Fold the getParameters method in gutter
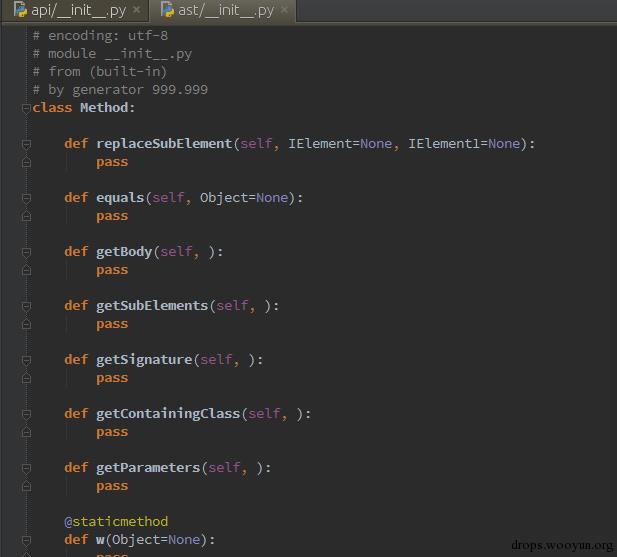This screenshot has width=617, height=557. [26, 468]
